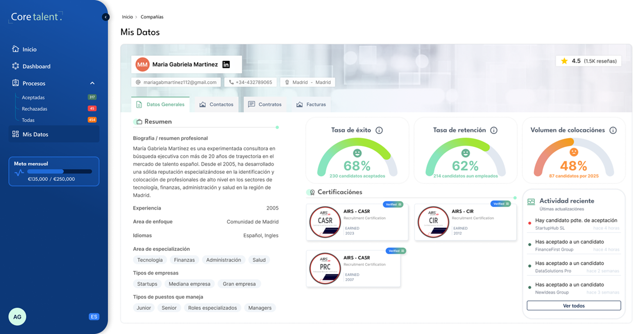Screen dimensions: 644x334
Task: Select the AIRS - CIR certification card
Action: tap(466, 222)
